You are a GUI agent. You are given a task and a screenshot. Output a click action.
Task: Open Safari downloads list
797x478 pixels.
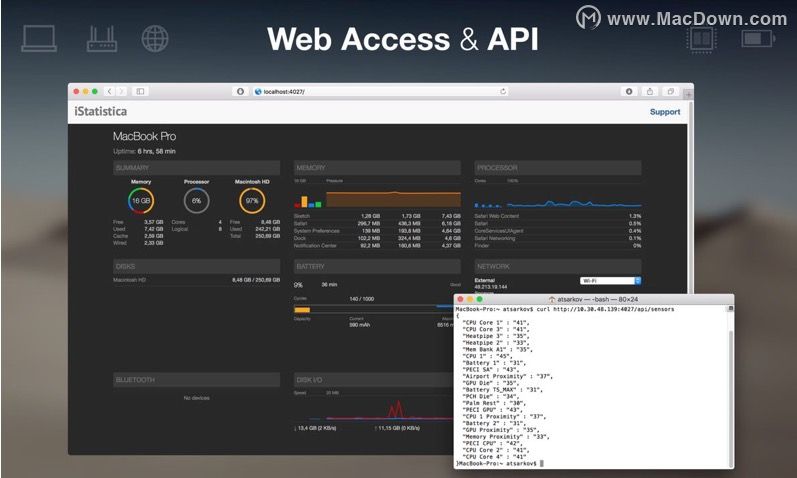[629, 92]
